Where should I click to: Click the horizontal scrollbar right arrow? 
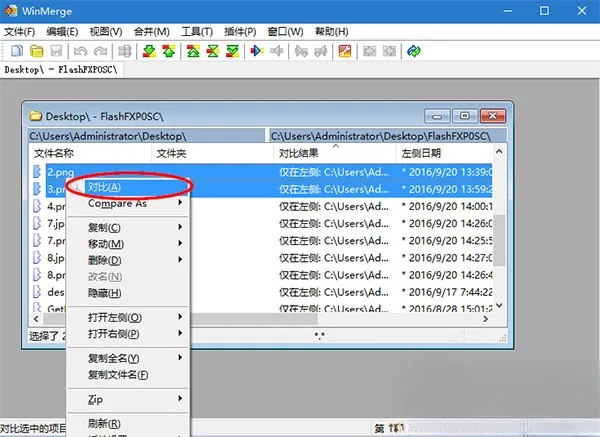point(486,318)
